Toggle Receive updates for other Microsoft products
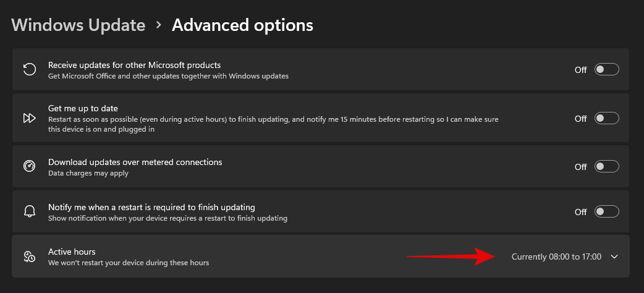Screen dimensions: 644x293 pyautogui.click(x=606, y=69)
